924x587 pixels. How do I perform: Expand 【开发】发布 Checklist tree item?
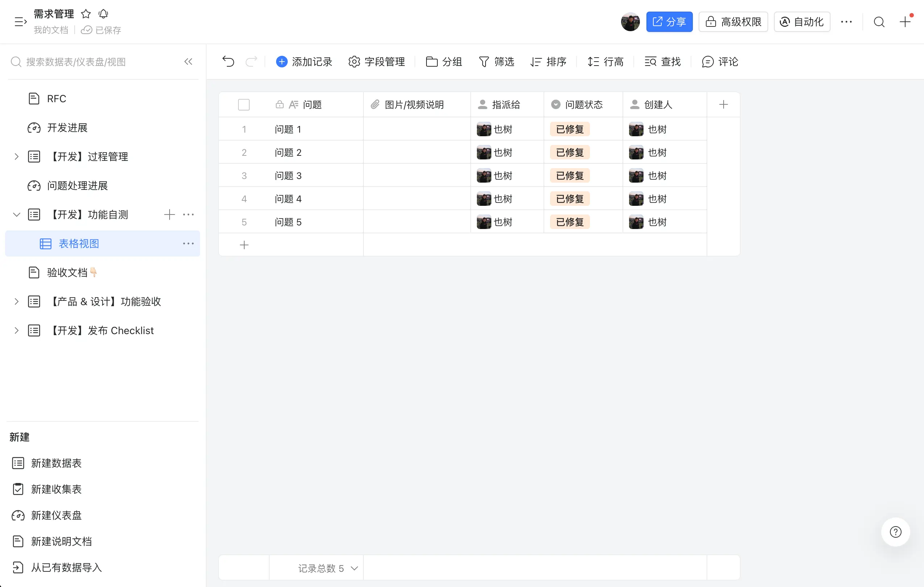[x=16, y=330]
